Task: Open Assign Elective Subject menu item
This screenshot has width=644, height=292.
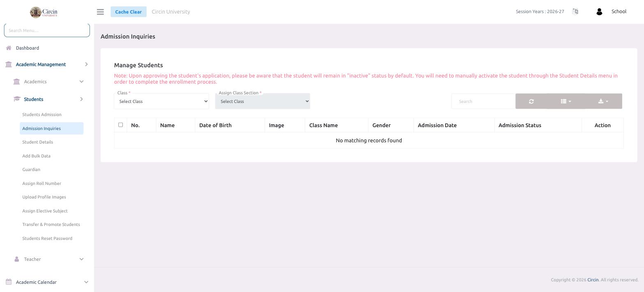Action: pyautogui.click(x=45, y=211)
